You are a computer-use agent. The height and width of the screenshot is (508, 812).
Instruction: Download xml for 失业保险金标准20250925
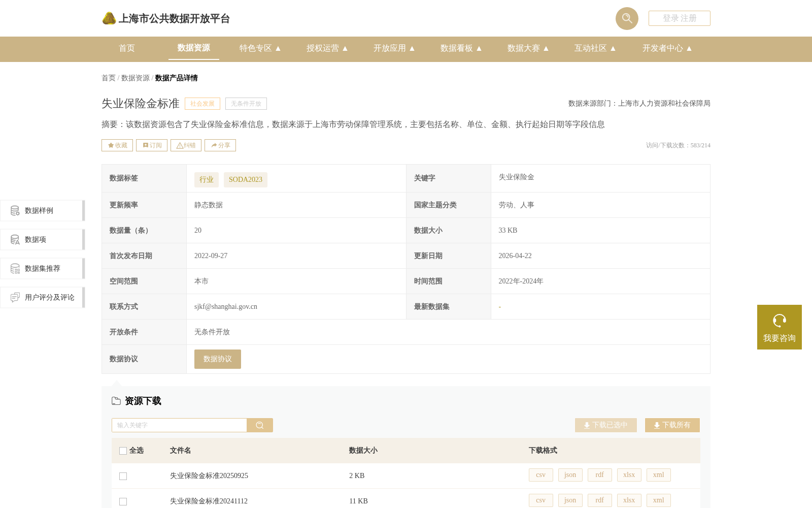659,475
